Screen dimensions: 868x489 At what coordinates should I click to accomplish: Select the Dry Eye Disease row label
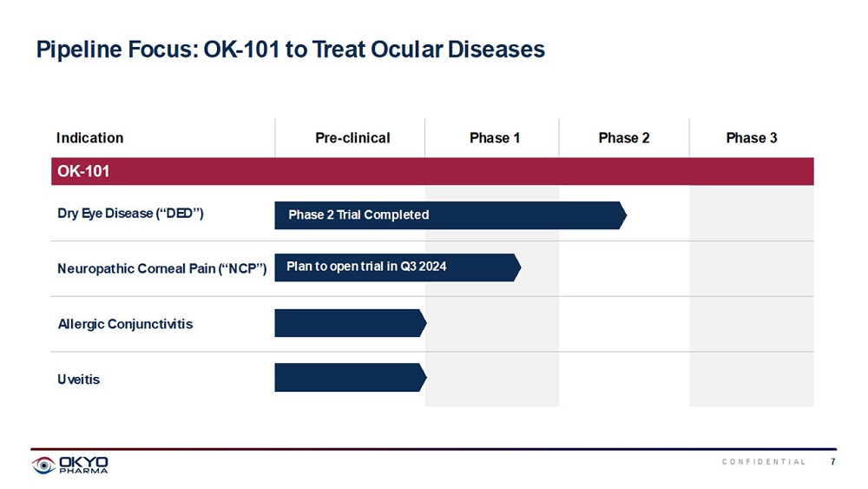click(130, 214)
